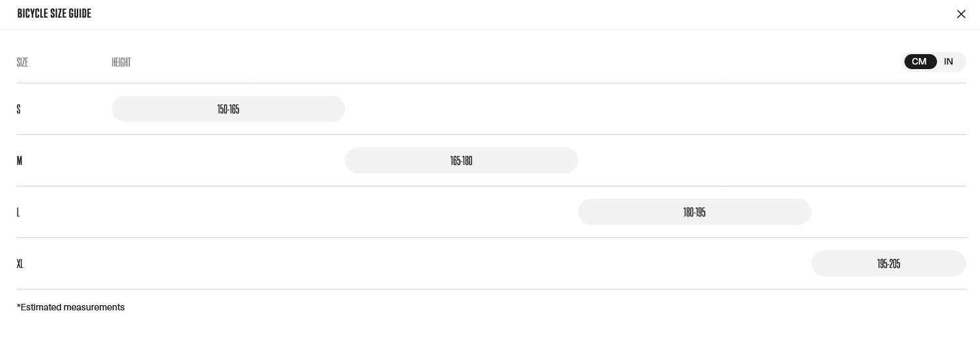Click the HEIGHT column header
Viewport: 980px width, 356px height.
(122, 62)
